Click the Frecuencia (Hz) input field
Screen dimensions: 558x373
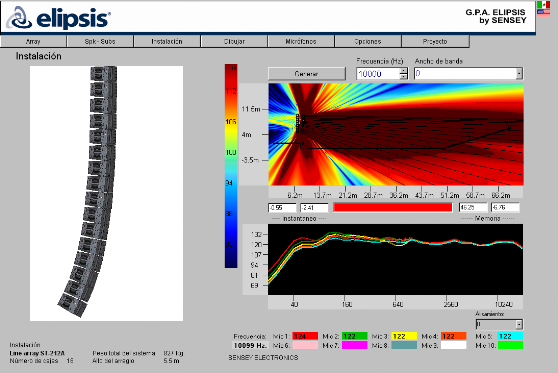click(x=378, y=74)
